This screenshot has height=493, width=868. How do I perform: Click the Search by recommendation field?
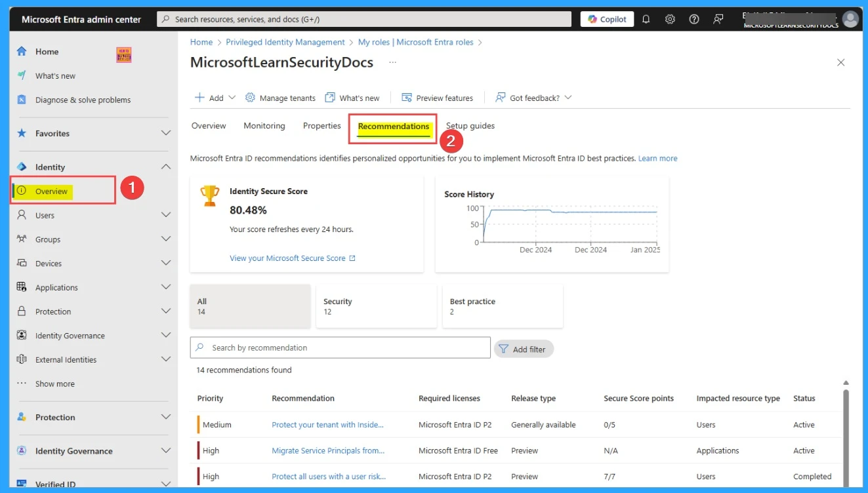click(x=340, y=347)
